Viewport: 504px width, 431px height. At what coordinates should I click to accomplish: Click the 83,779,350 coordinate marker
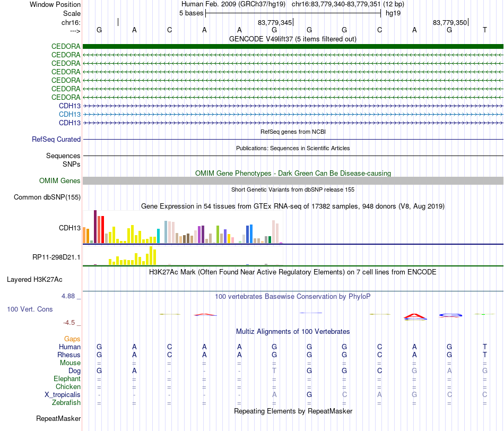tap(450, 22)
